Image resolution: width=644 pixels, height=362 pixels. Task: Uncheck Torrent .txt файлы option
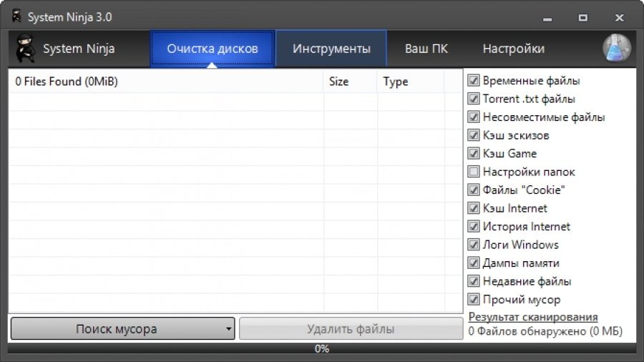click(x=473, y=99)
